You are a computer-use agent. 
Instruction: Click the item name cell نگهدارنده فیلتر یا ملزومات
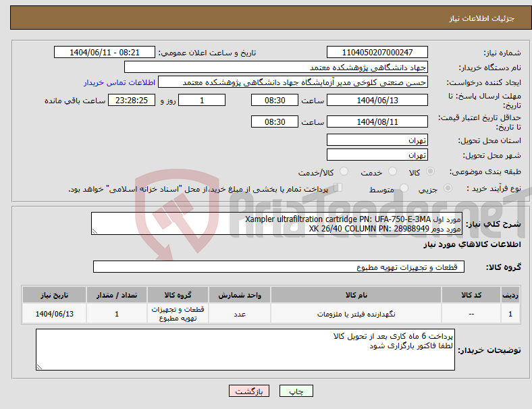(356, 314)
